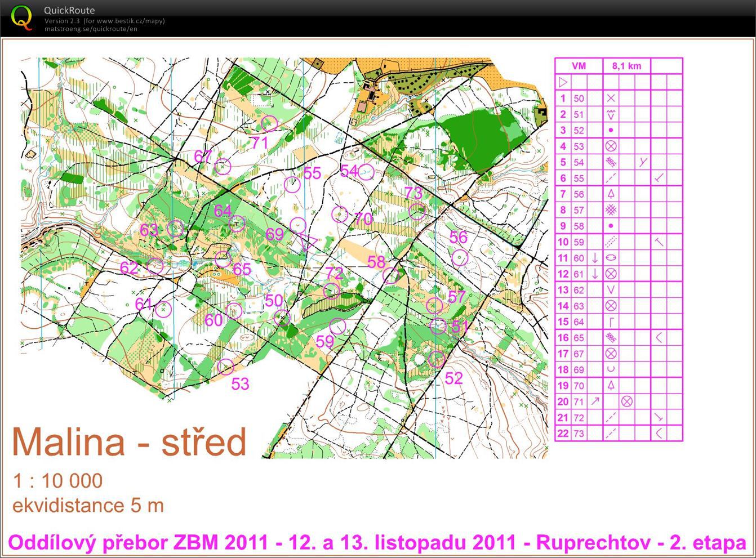Click the QuickRoute Q logo
The width and height of the screenshot is (756, 558).
(x=22, y=17)
